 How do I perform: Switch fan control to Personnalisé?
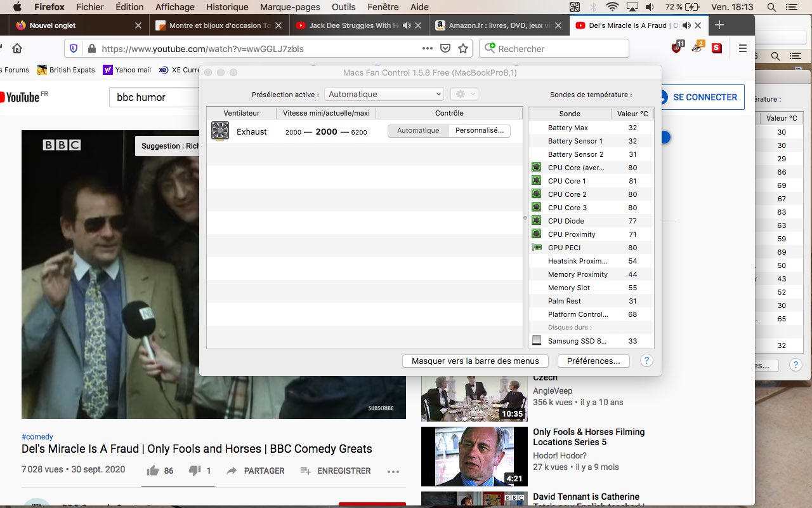480,131
